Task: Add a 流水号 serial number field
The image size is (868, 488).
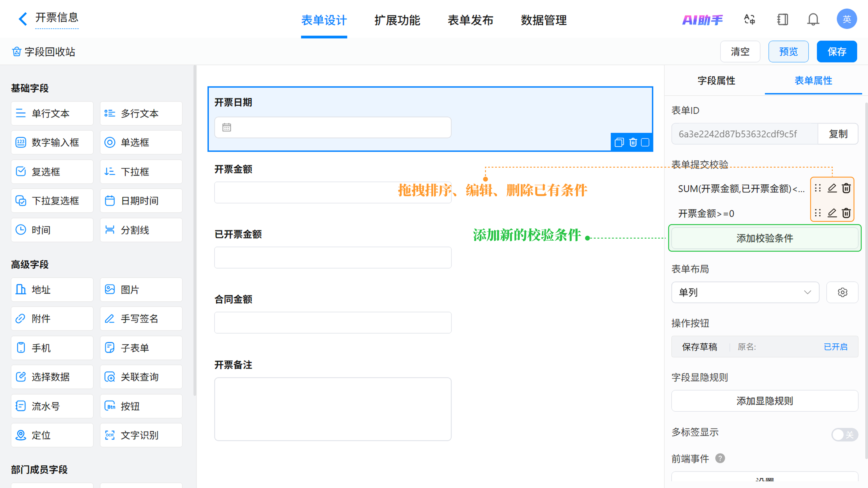Action: click(x=52, y=406)
